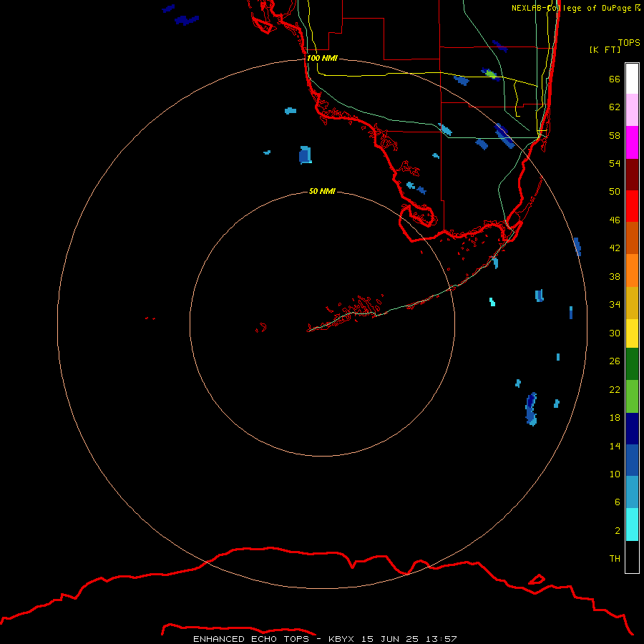Screen dimensions: 644x644
Task: Click the "15 JUN 25" date in footer
Action: pos(390,639)
